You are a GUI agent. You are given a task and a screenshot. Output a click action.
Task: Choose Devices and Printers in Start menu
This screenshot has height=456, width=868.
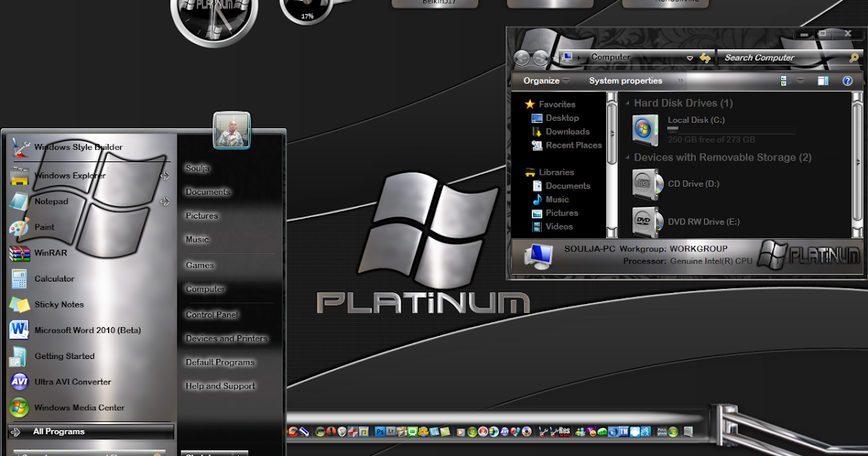coord(226,339)
